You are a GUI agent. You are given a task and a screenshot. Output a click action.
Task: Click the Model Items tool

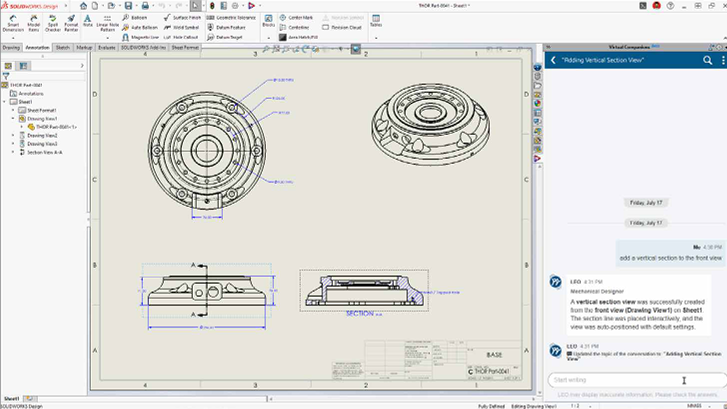click(x=33, y=23)
